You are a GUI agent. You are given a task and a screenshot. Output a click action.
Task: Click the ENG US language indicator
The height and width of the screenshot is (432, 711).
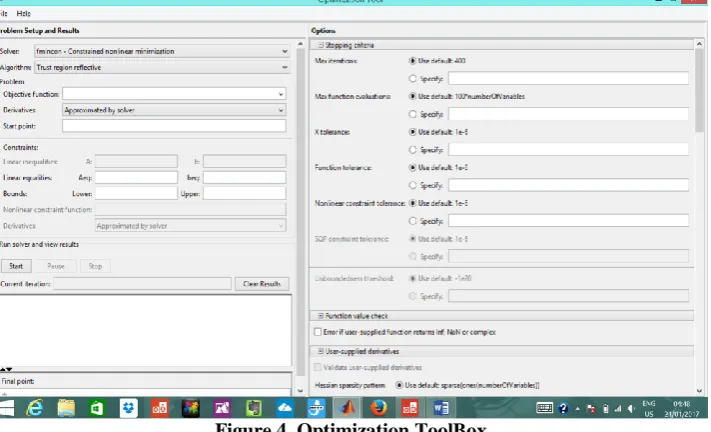649,409
